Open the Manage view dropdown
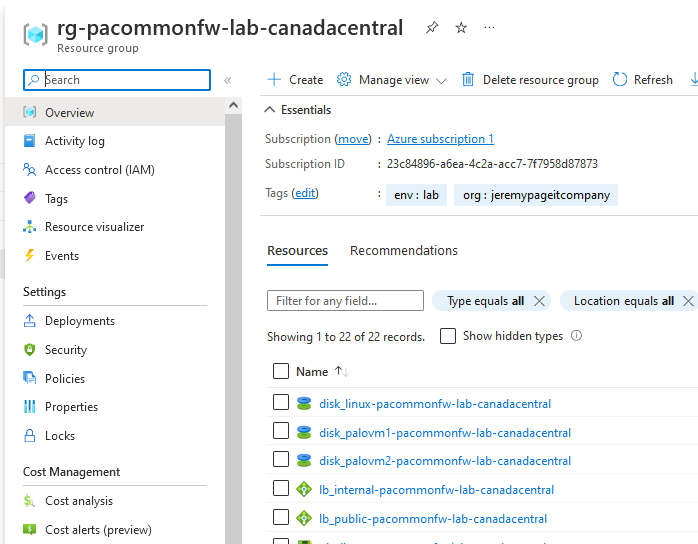The image size is (698, 544). pos(392,80)
